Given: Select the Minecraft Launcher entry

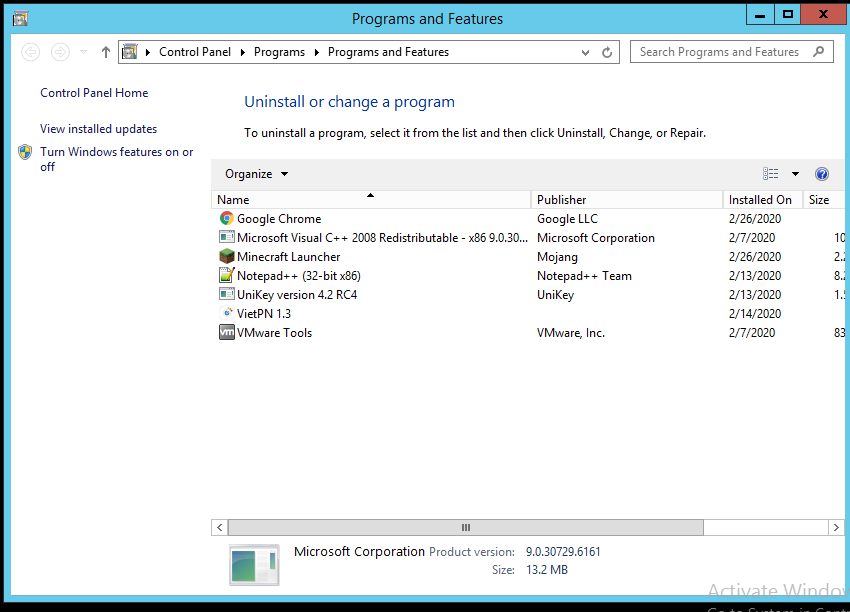Looking at the screenshot, I should point(288,256).
